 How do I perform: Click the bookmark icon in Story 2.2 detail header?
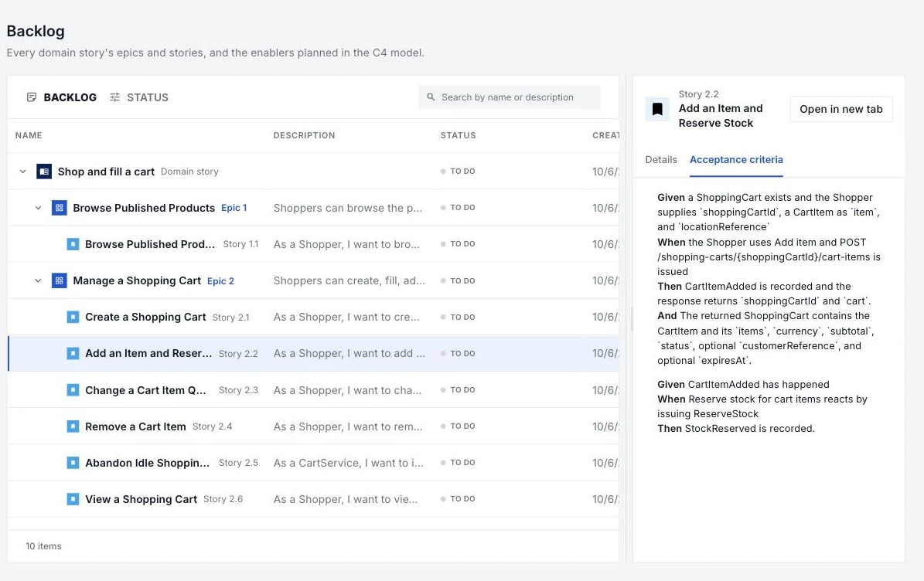point(658,109)
